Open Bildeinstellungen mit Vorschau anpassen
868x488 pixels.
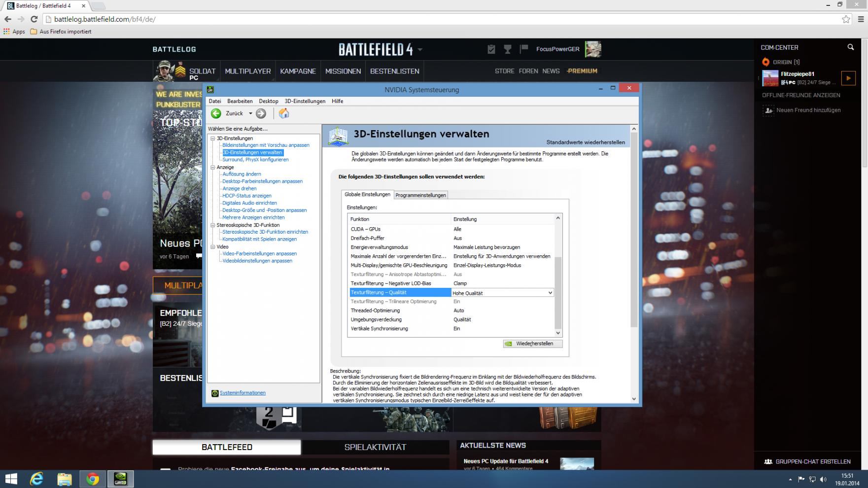click(266, 145)
